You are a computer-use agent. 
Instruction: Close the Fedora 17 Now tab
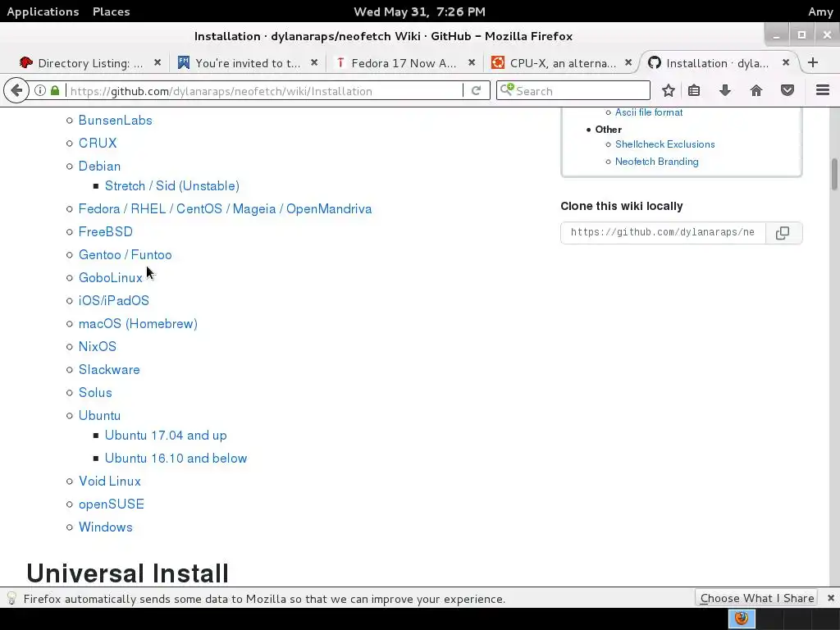(472, 62)
